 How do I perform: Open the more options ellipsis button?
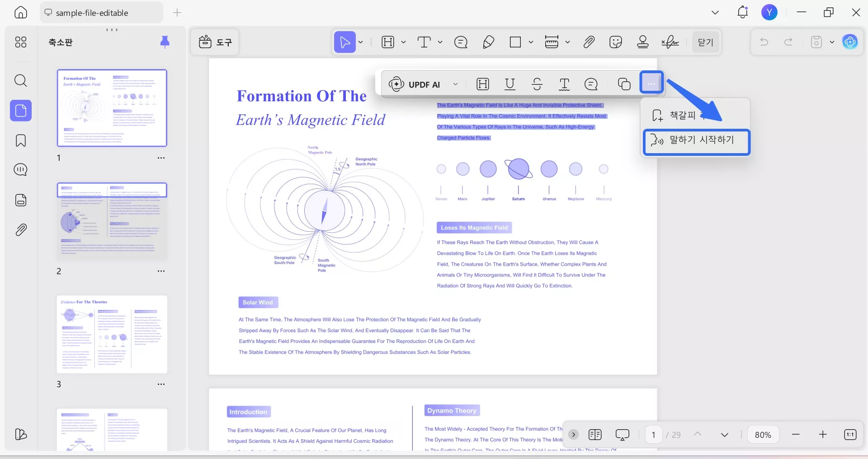tap(651, 83)
